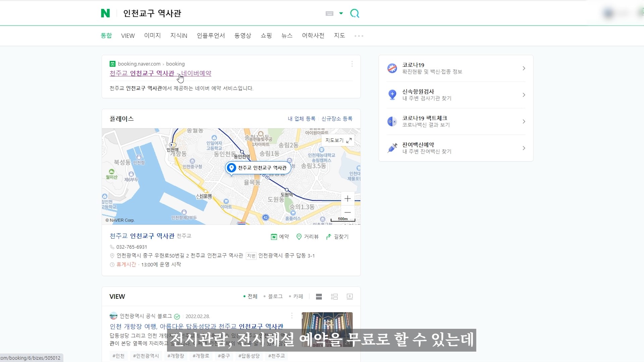The image size is (644, 362).
Task: Open 천주교 인천교구 역사관 네이버예약 link
Action: pyautogui.click(x=160, y=73)
